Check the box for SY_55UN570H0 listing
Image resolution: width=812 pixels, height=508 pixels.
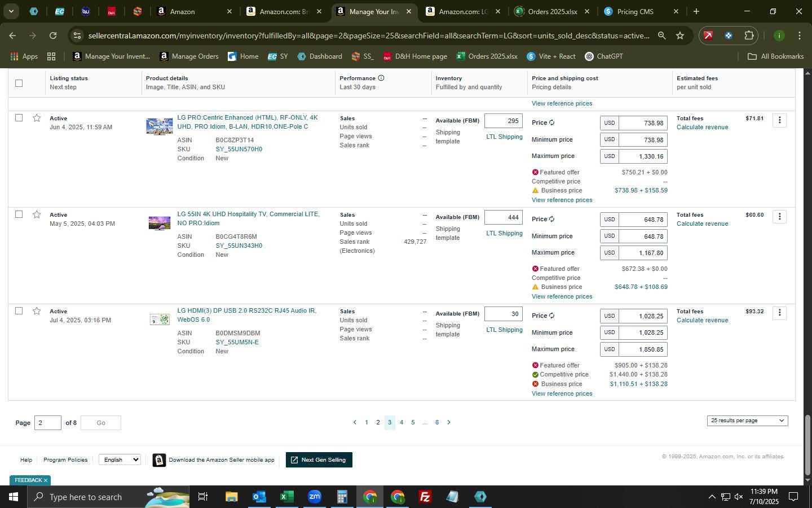[19, 118]
